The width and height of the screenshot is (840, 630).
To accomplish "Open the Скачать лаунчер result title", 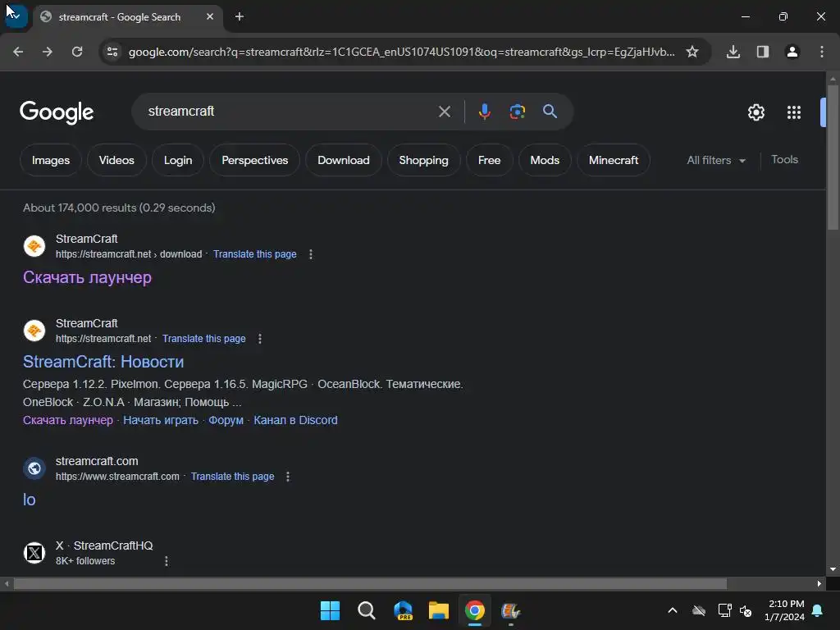I will 87,277.
